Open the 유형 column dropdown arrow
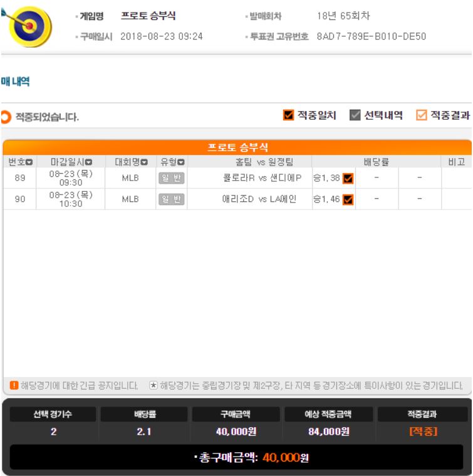 180,162
